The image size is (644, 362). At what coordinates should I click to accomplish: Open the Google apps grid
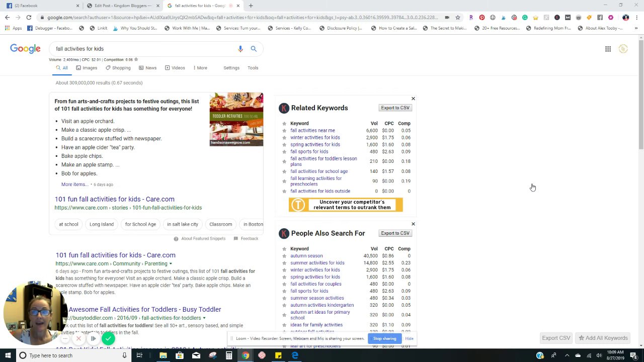tap(608, 49)
